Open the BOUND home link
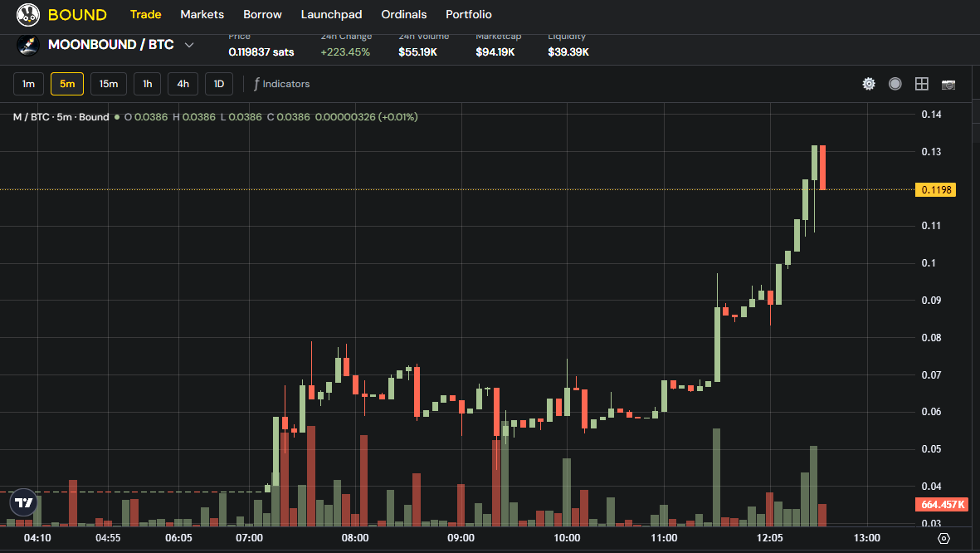980x553 pixels. click(77, 14)
